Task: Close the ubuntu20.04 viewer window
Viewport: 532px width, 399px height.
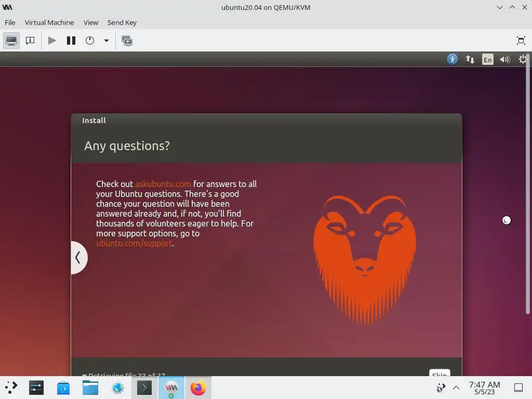Action: 525,7
